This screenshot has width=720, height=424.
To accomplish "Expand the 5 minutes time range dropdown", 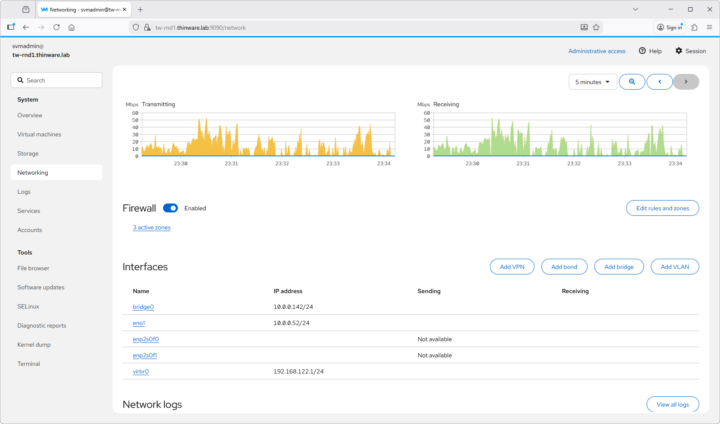I will [593, 82].
